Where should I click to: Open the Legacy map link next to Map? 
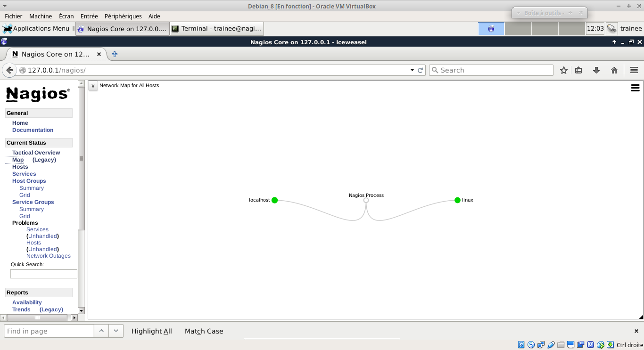coord(44,160)
